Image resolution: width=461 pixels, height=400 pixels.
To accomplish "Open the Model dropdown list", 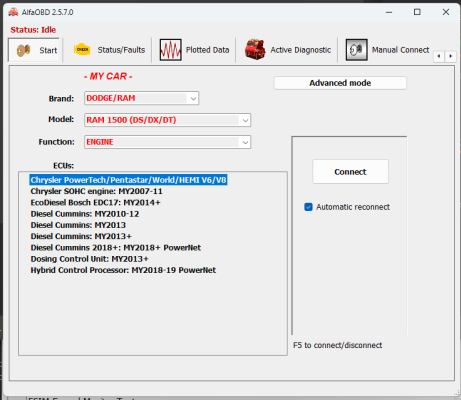I will pyautogui.click(x=245, y=120).
